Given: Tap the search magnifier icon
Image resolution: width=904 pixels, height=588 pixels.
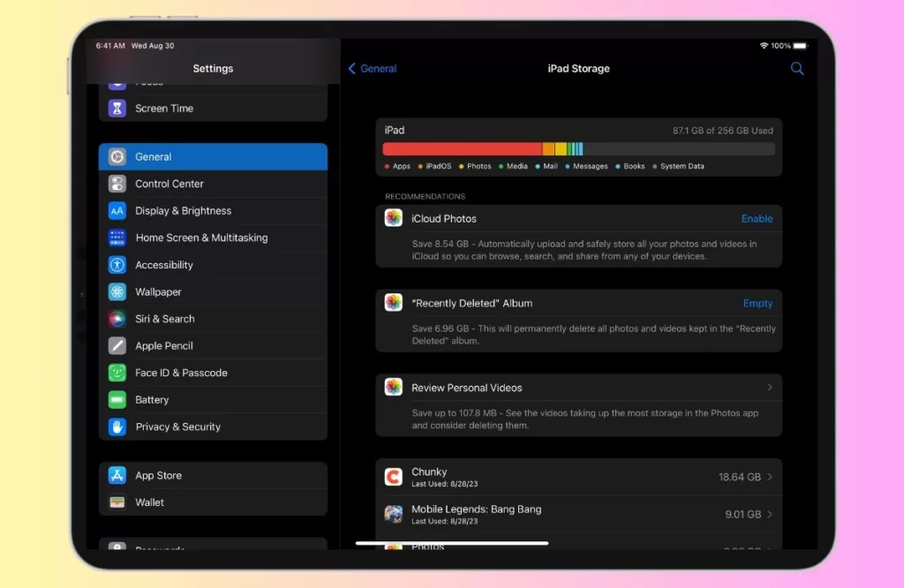Looking at the screenshot, I should 797,69.
